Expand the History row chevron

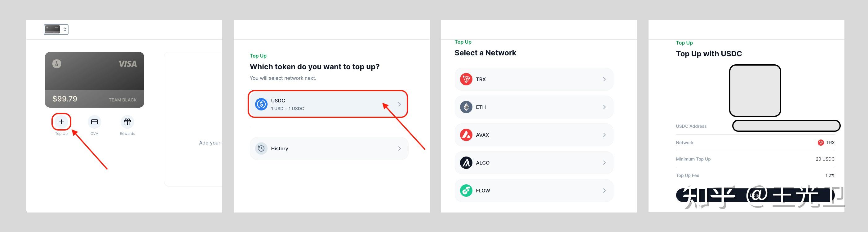pyautogui.click(x=399, y=148)
